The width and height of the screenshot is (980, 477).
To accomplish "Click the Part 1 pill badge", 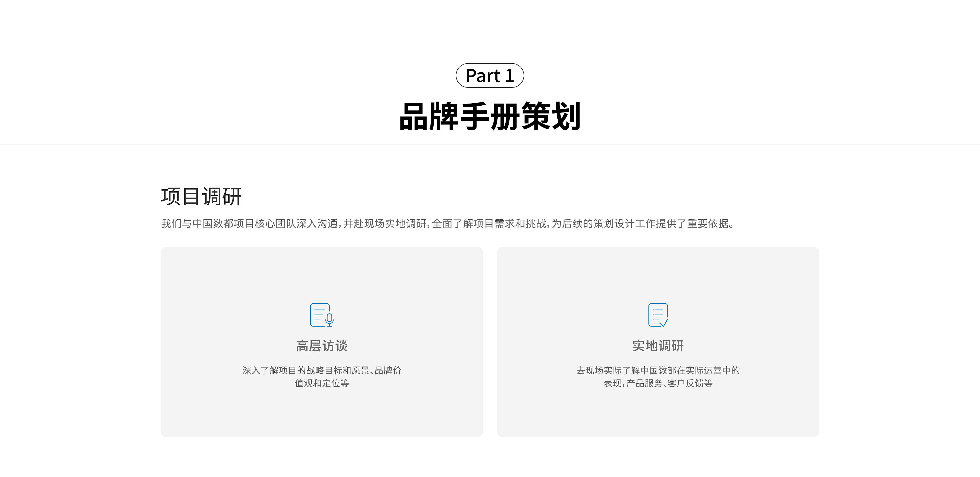I will [x=490, y=75].
